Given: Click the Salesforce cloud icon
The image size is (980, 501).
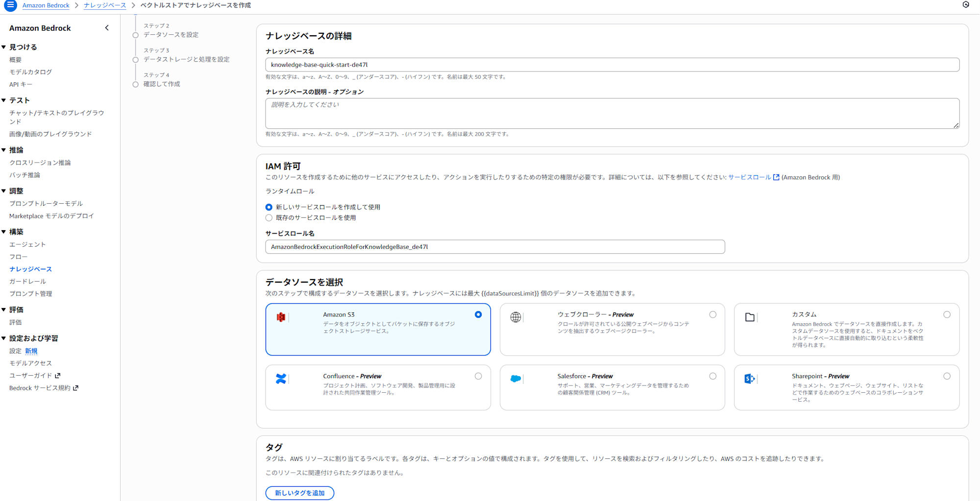Looking at the screenshot, I should 515,379.
